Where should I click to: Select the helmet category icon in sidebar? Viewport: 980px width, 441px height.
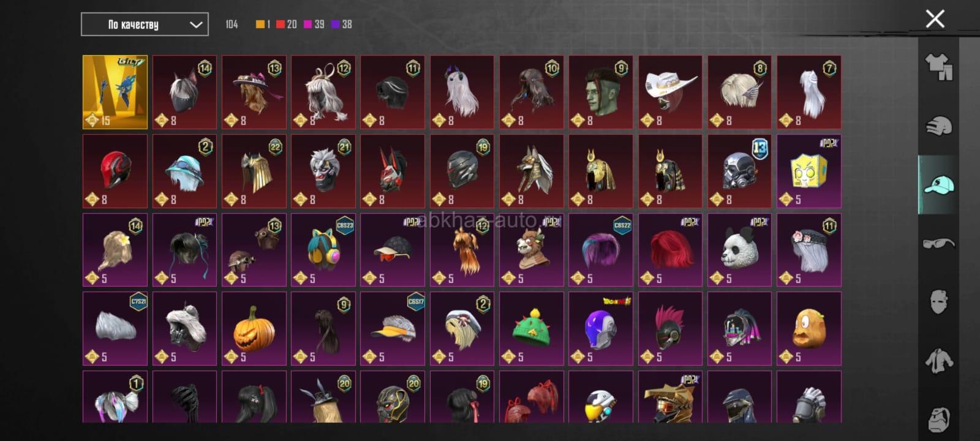click(938, 126)
